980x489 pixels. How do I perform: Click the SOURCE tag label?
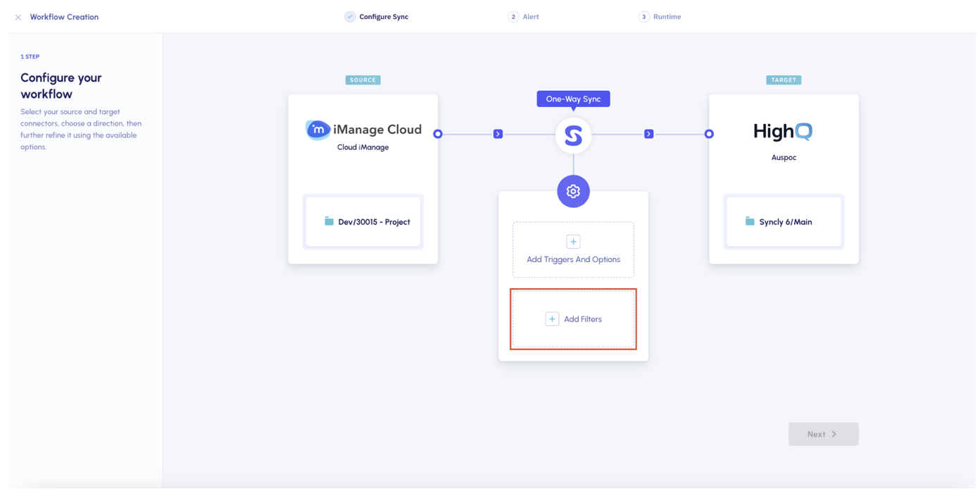pyautogui.click(x=363, y=80)
